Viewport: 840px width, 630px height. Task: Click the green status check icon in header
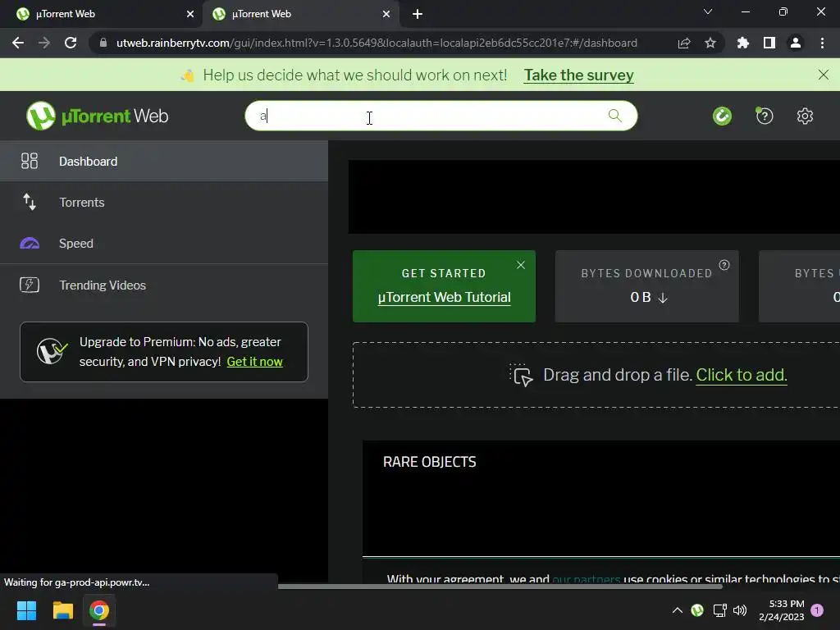click(722, 116)
